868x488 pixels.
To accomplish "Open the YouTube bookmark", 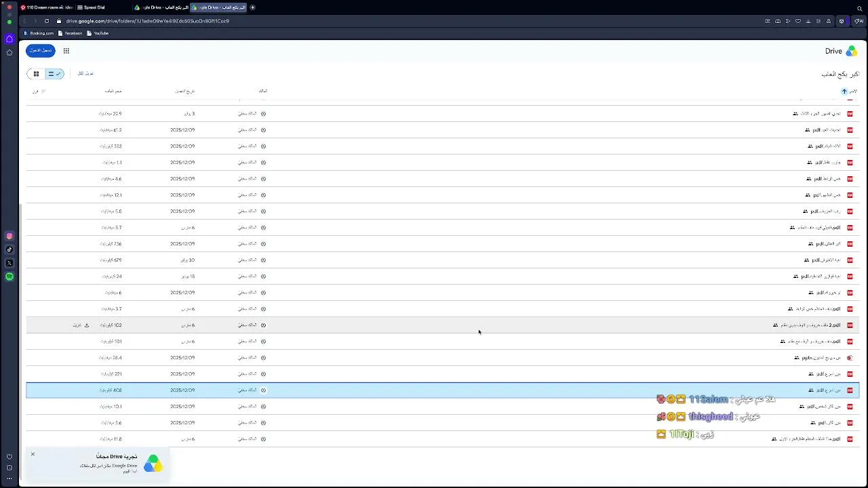I will point(98,33).
